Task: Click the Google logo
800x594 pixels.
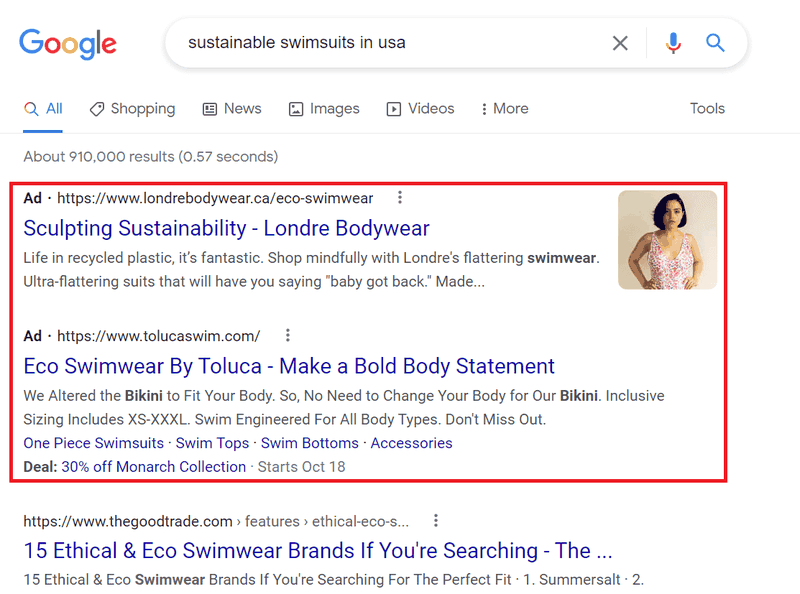Action: 68,44
